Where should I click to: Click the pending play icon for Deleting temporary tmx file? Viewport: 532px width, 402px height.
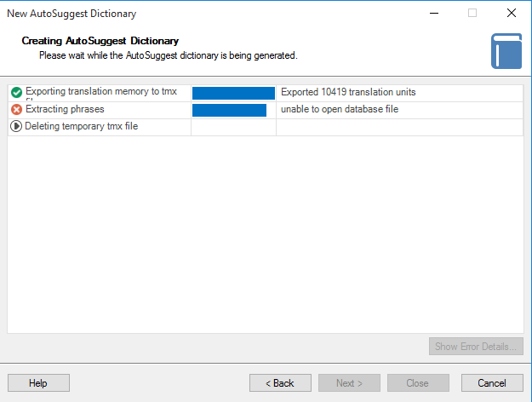(x=16, y=126)
